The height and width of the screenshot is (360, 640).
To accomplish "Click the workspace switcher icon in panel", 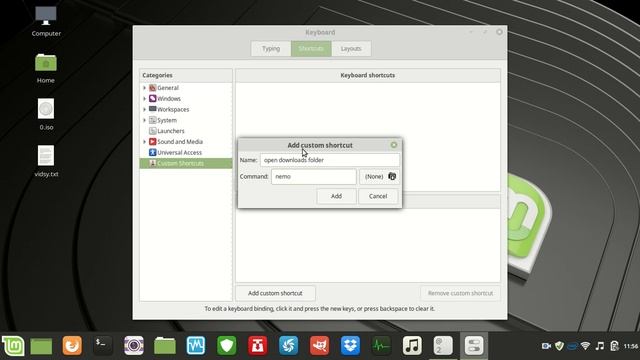I will tap(443, 346).
